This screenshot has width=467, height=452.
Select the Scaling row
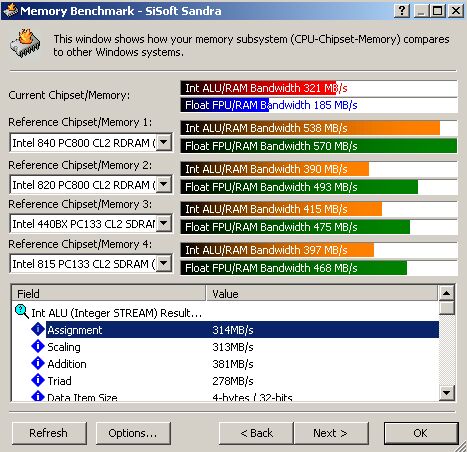pos(225,347)
